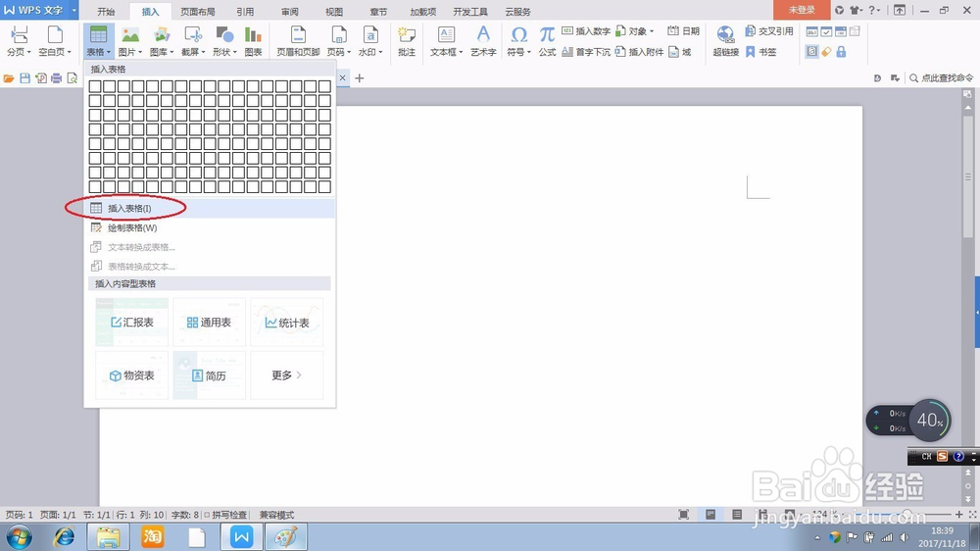Click 插入数字 insert number
The width and height of the screenshot is (980, 551).
586,30
